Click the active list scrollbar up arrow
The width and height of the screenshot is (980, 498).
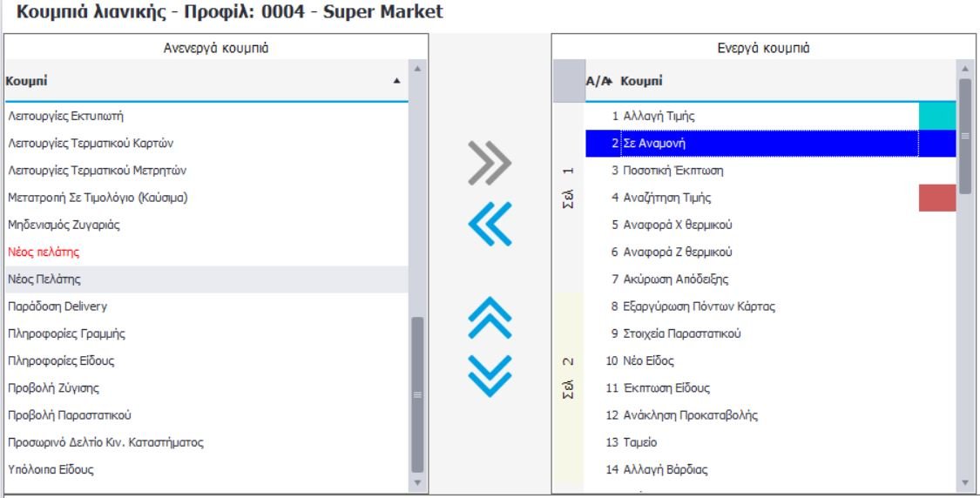tap(964, 68)
